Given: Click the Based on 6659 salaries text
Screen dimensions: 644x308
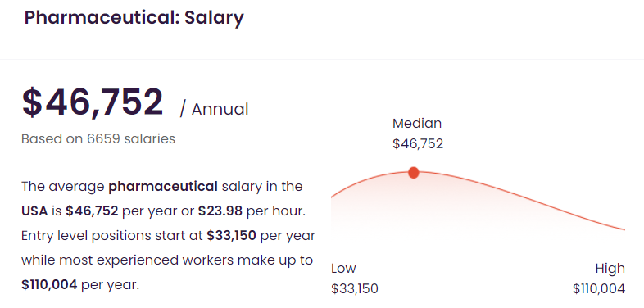Looking at the screenshot, I should point(98,138).
